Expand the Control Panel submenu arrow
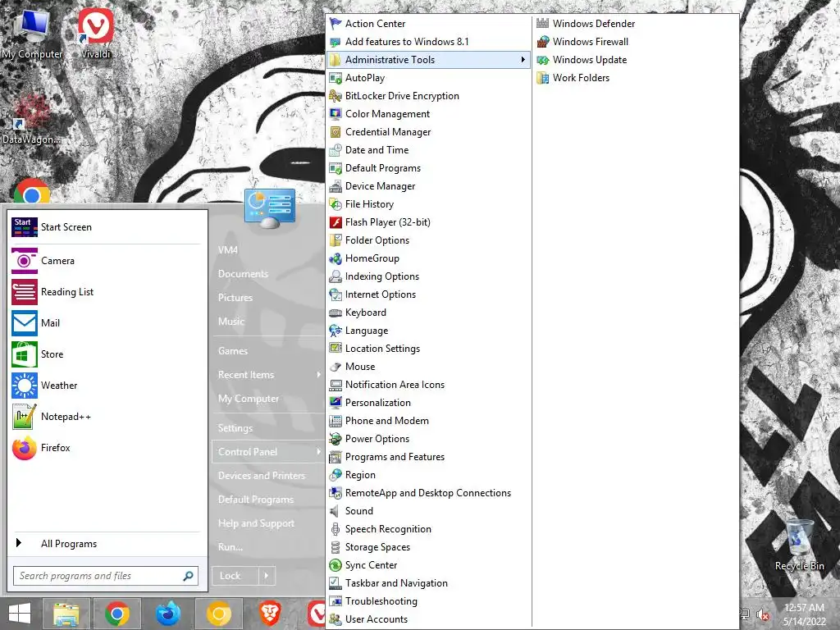The height and width of the screenshot is (630, 840). [x=318, y=452]
